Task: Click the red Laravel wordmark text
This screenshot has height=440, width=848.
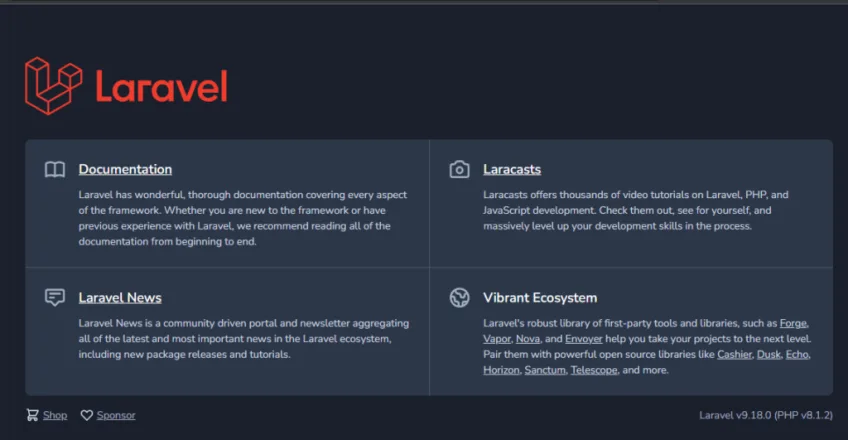Action: pos(162,86)
